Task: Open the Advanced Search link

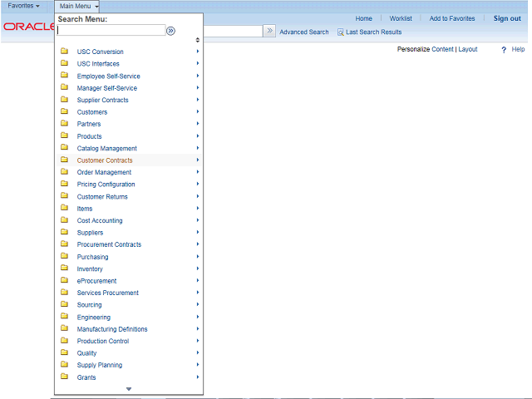Action: click(304, 32)
